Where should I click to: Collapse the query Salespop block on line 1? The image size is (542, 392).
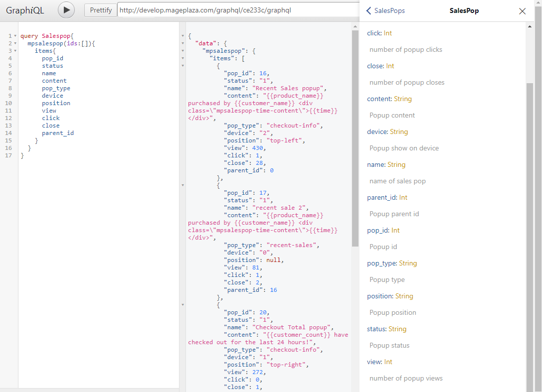15,36
